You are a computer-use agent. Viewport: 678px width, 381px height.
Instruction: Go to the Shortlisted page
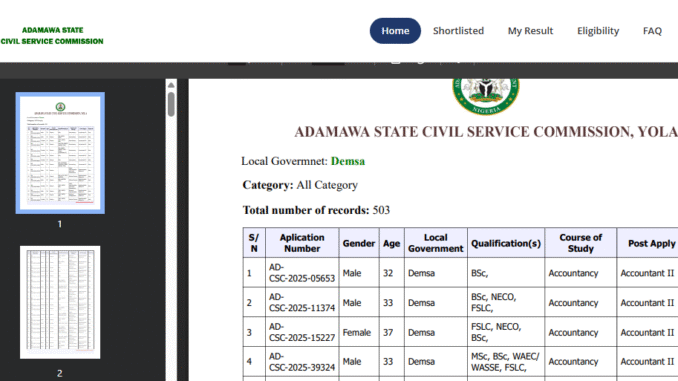[458, 31]
